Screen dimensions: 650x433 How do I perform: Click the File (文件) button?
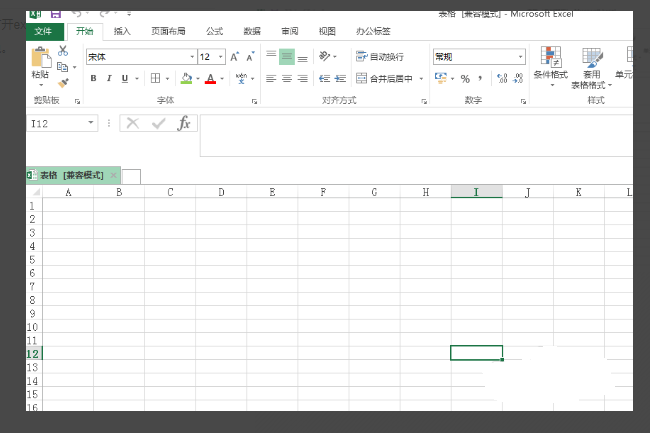coord(42,31)
